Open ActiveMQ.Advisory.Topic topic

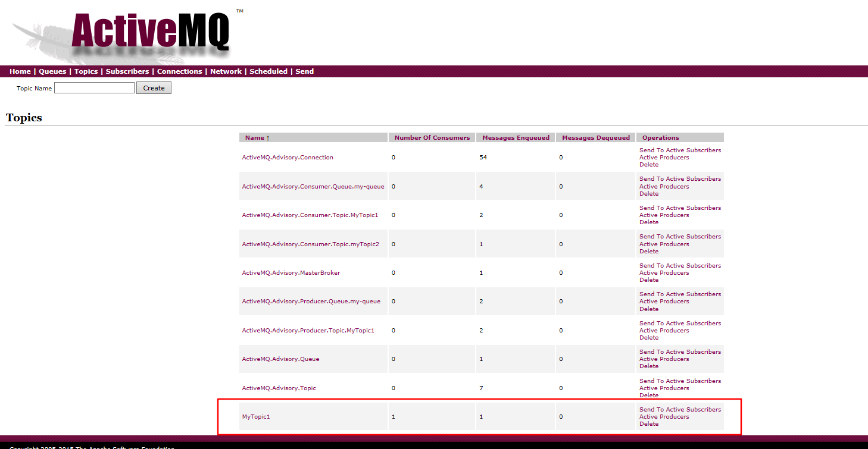(x=279, y=388)
